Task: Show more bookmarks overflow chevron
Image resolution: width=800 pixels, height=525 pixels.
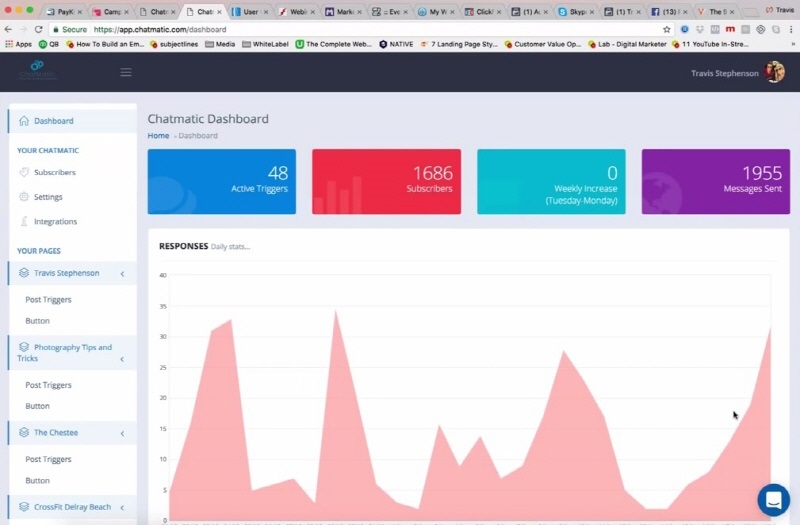Action: (793, 44)
